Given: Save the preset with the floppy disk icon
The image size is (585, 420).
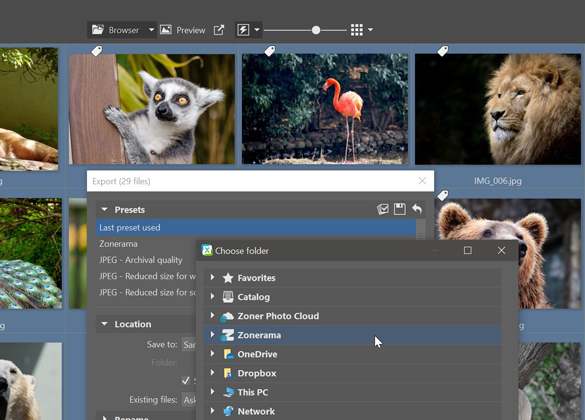Looking at the screenshot, I should 400,209.
